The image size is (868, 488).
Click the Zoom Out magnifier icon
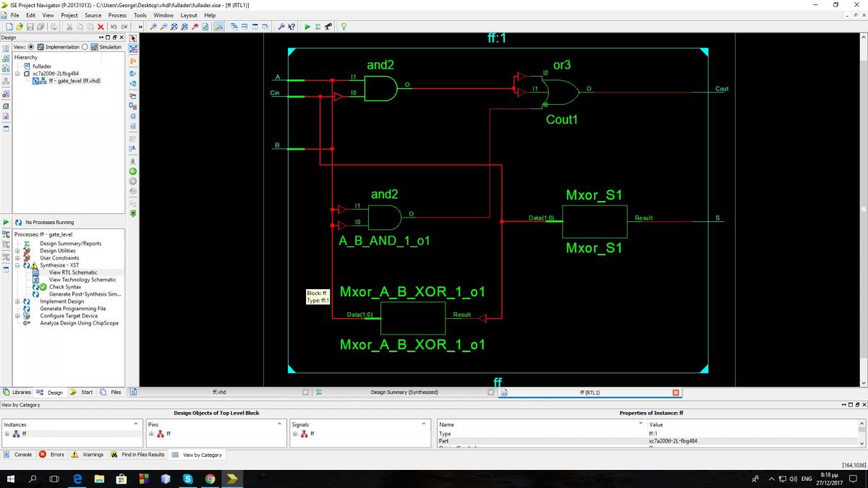pyautogui.click(x=164, y=27)
